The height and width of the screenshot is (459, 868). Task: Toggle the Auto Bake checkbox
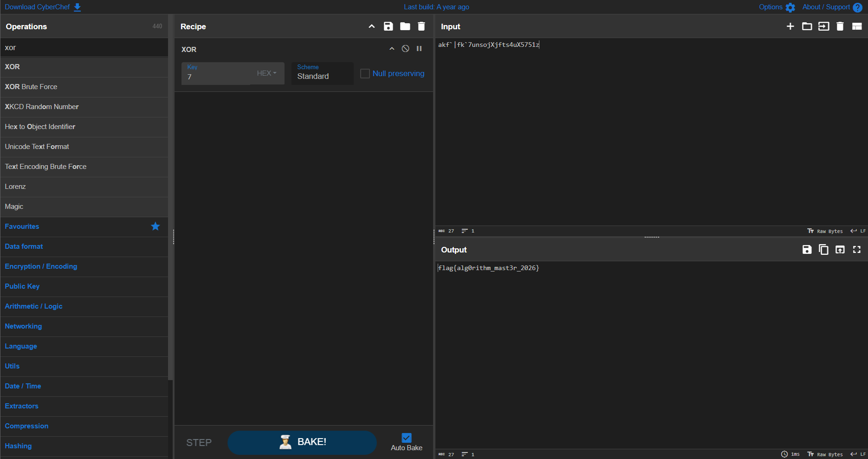point(407,438)
